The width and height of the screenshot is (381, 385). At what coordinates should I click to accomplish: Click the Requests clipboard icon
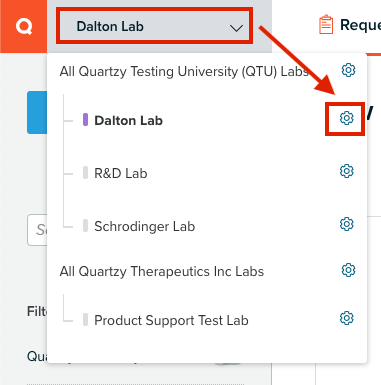pyautogui.click(x=326, y=25)
